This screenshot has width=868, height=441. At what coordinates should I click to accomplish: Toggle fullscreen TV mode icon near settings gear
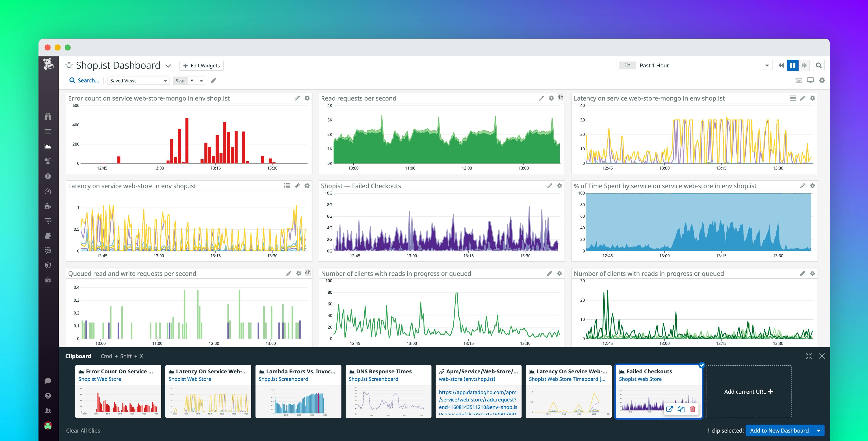(811, 80)
